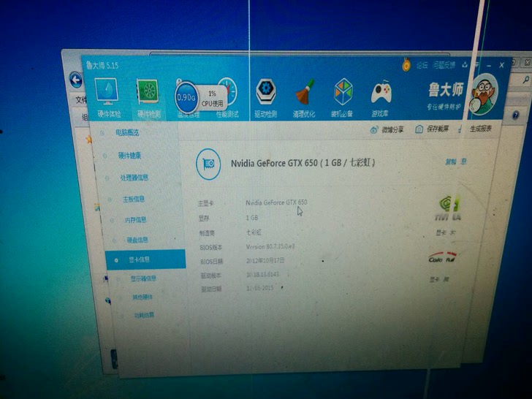Select 主板信息 in the sidebar
Image resolution: width=532 pixels, height=399 pixels.
tap(134, 199)
